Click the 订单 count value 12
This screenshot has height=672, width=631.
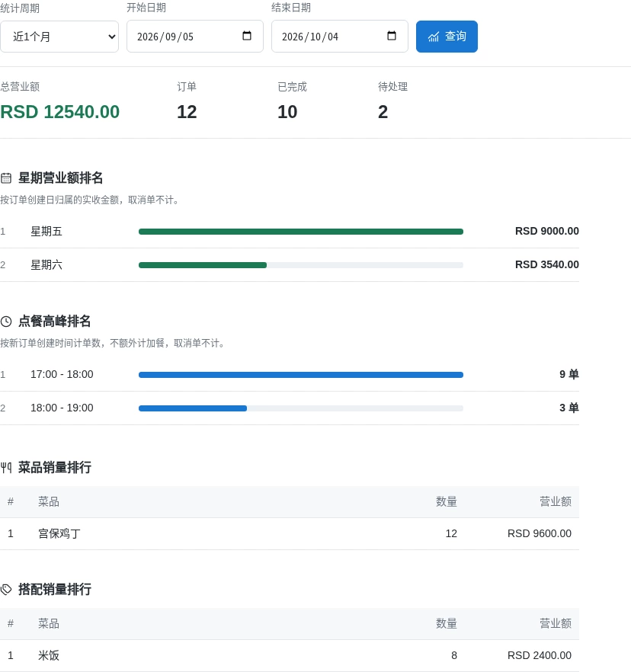[x=187, y=112]
